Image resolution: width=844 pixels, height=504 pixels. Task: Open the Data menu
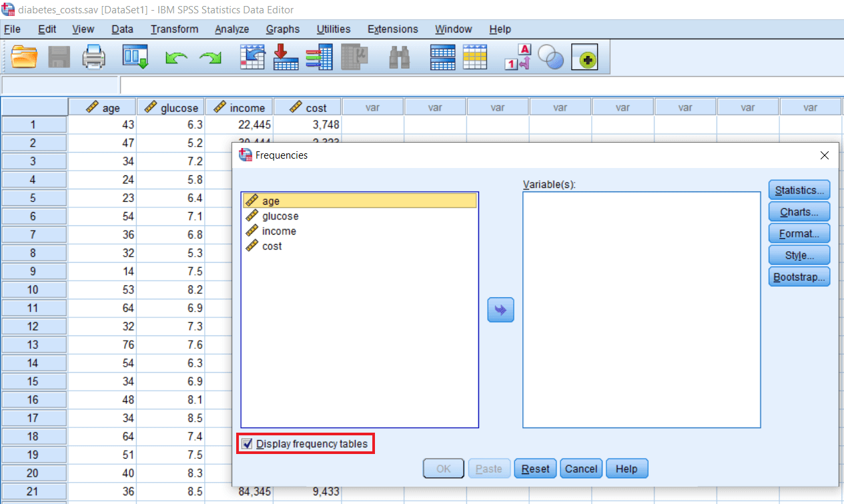coord(122,29)
